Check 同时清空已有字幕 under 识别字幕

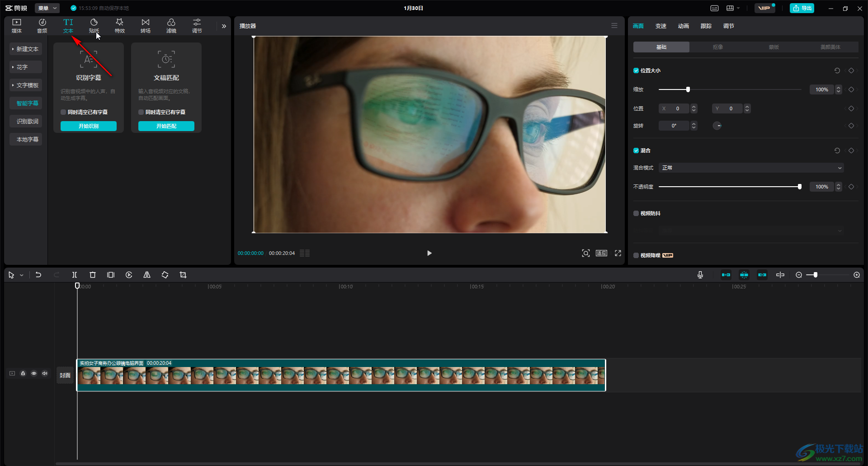click(63, 112)
